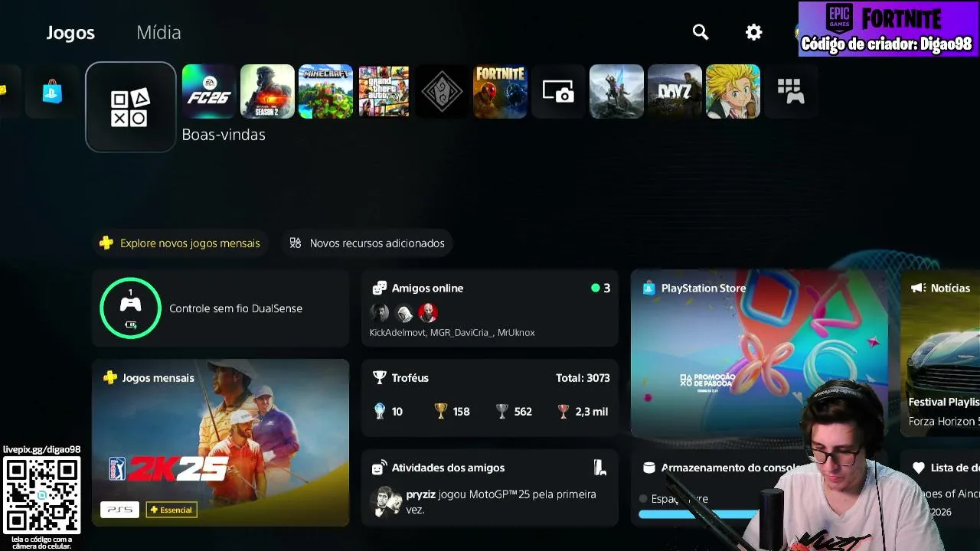980x551 pixels.
Task: Open the Game Library grid icon
Action: pyautogui.click(x=791, y=92)
